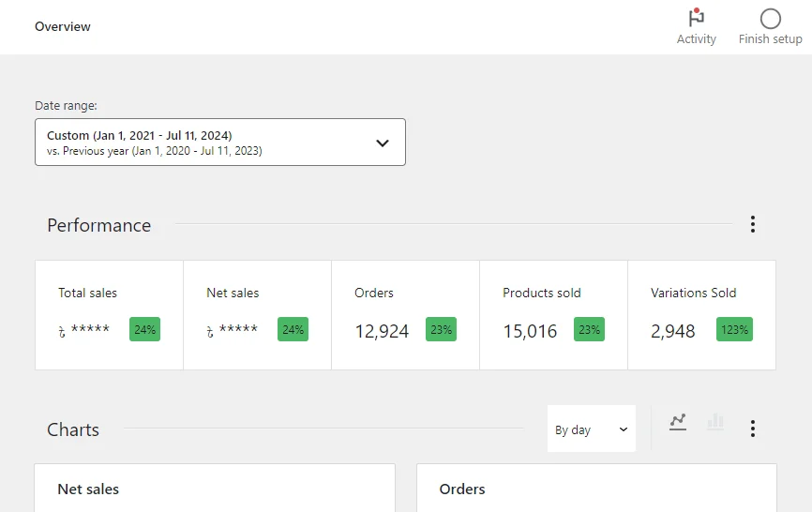This screenshot has width=812, height=512.
Task: Open the Total sales report card
Action: tap(109, 314)
